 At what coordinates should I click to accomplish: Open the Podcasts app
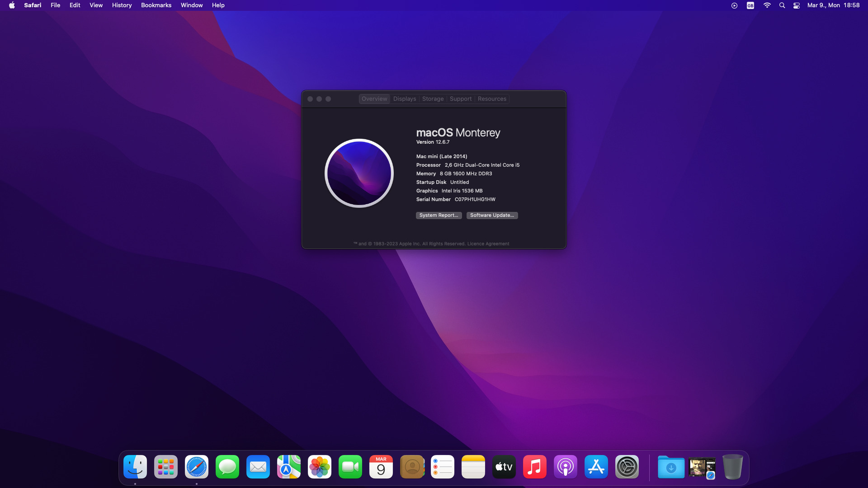565,467
